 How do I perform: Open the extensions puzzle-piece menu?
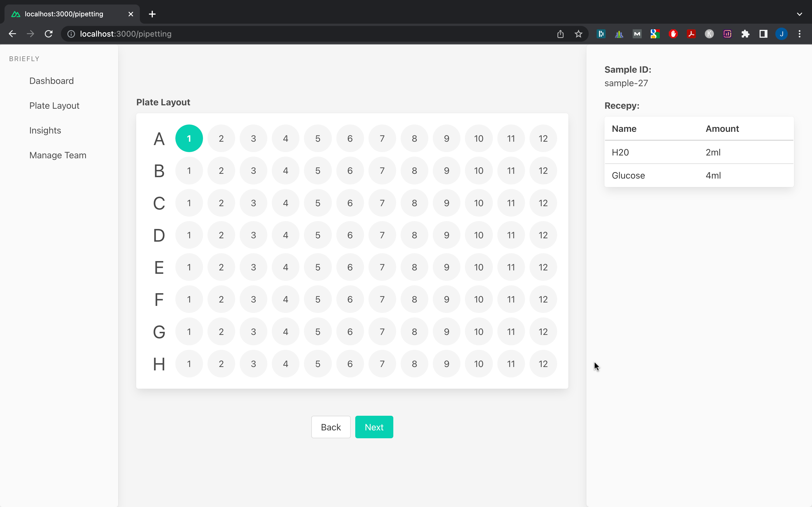coord(745,34)
